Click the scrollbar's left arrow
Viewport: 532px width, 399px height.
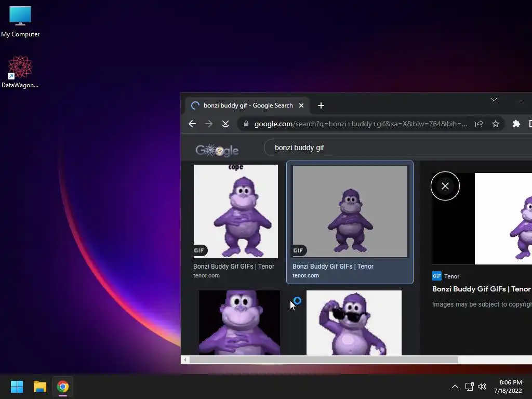185,360
